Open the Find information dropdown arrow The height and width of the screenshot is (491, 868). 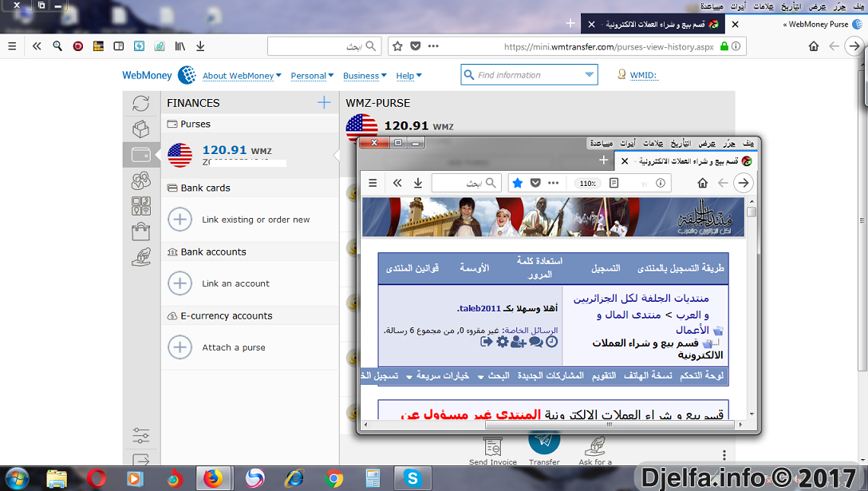point(589,74)
